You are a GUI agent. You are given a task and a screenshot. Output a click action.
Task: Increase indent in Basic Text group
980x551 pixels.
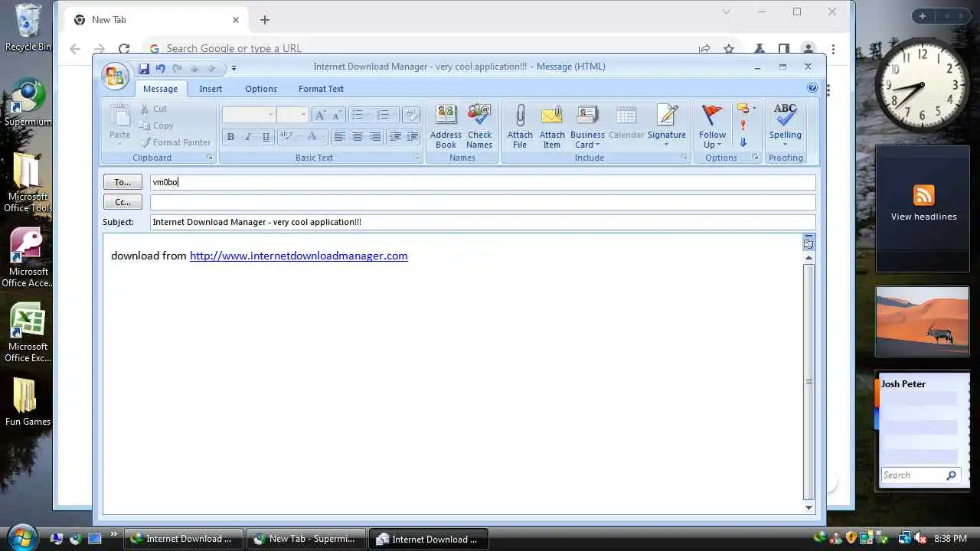coord(412,137)
